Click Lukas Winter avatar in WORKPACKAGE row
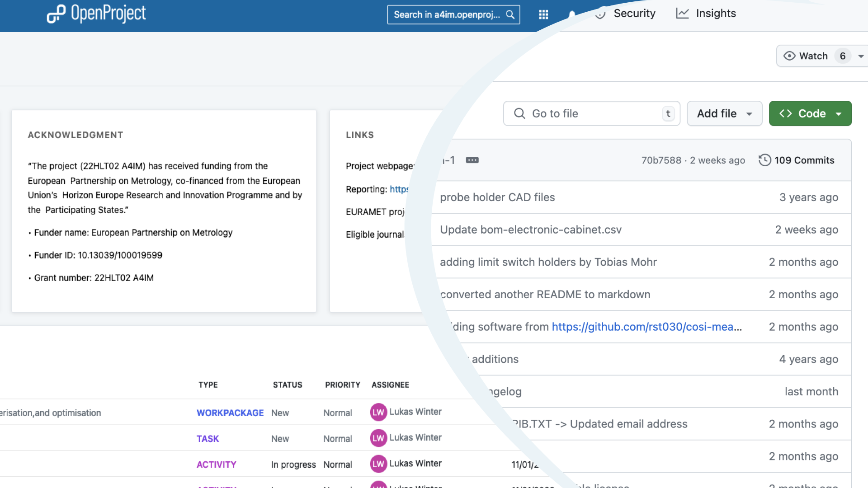 click(378, 412)
